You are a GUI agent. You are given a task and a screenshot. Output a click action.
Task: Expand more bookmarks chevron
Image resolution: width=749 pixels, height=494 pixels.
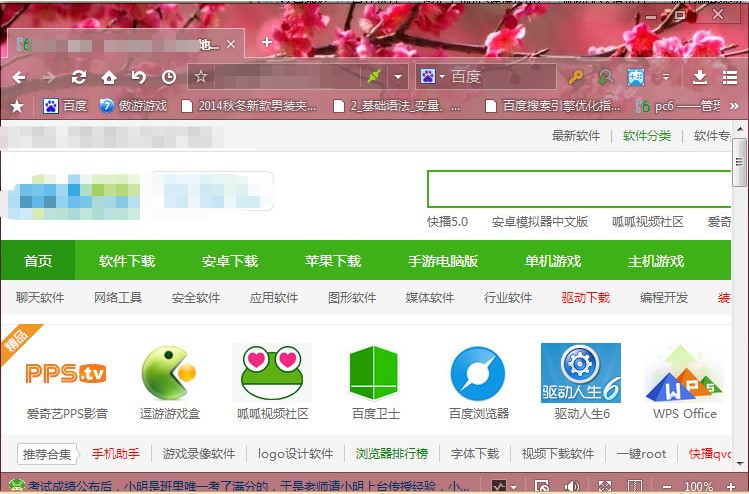[735, 106]
